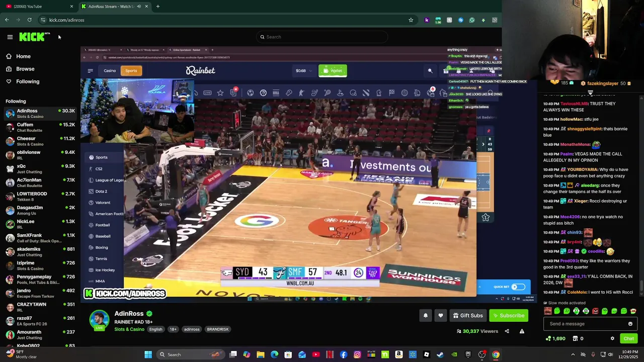Open Iziprime channel in Following list

pos(40,265)
